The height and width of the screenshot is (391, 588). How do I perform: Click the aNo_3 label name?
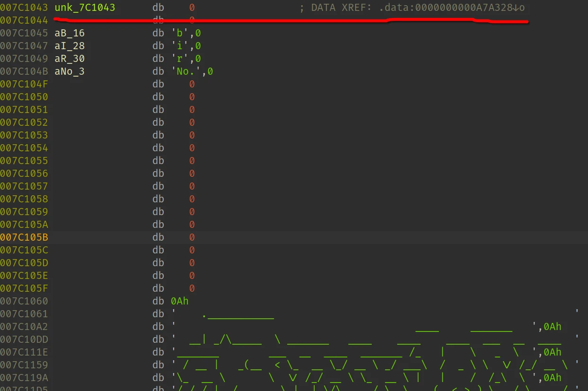coord(70,71)
